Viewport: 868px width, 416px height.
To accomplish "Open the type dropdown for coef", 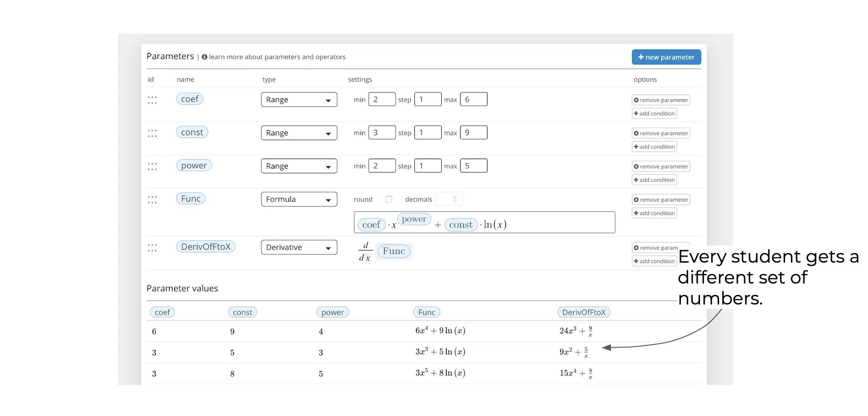I will tap(299, 100).
